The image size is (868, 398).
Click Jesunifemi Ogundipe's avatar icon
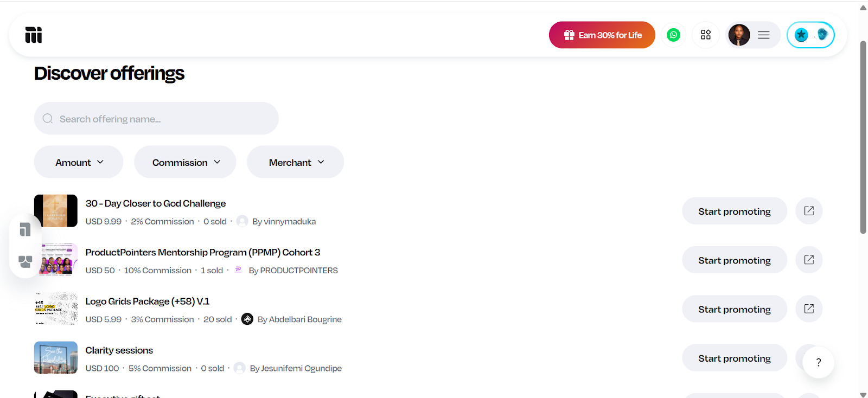[240, 368]
